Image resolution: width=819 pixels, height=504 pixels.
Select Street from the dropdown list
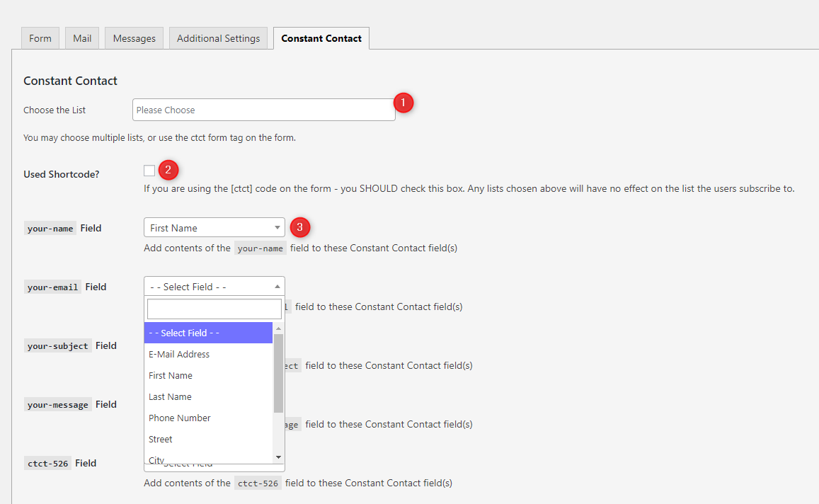pyautogui.click(x=208, y=440)
